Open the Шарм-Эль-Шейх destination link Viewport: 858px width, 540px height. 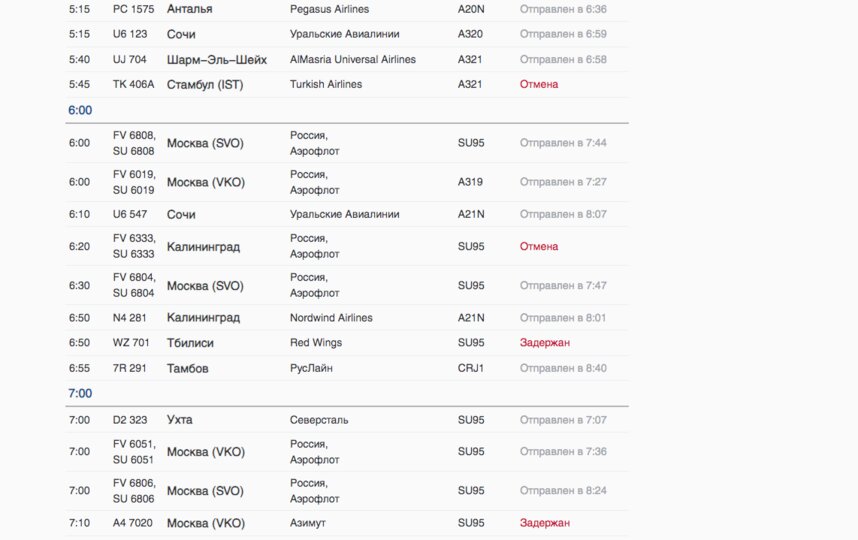coord(217,59)
